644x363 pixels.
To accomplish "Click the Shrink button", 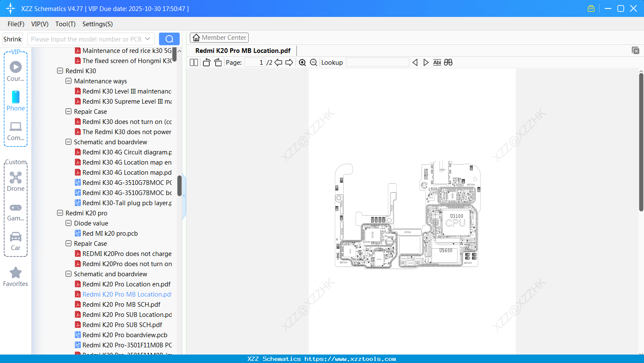I will pos(13,39).
